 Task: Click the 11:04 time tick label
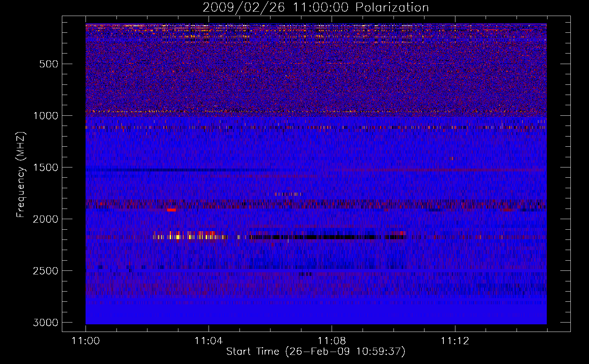[209, 341]
